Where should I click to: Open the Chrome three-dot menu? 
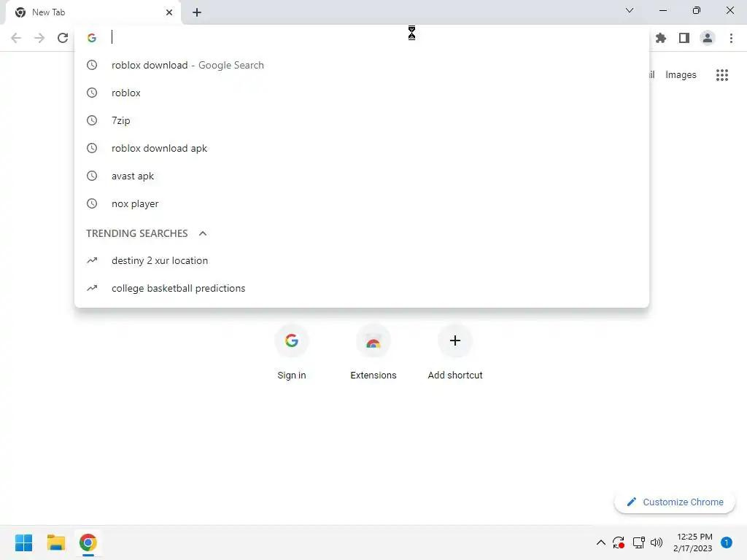tap(731, 38)
